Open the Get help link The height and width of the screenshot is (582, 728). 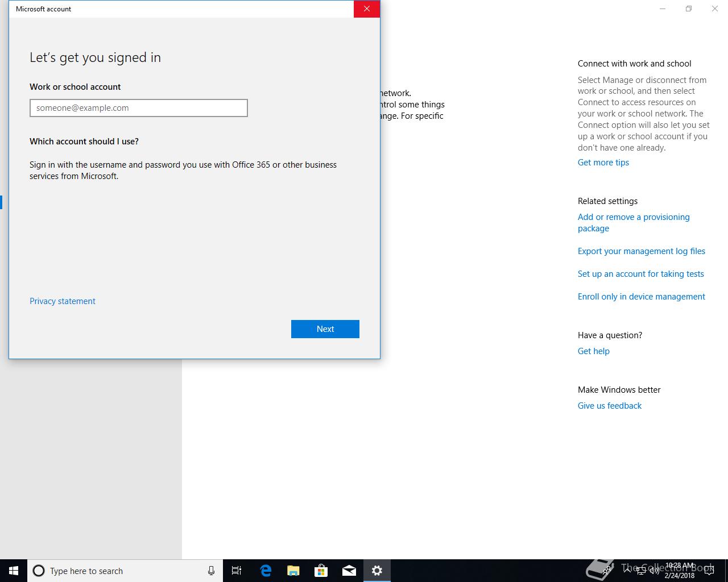click(x=594, y=351)
